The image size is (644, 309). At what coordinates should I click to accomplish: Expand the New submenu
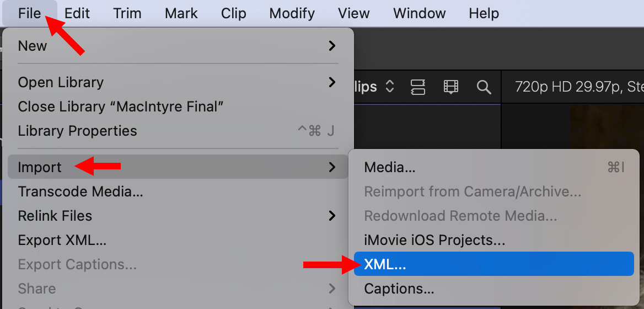tap(178, 46)
